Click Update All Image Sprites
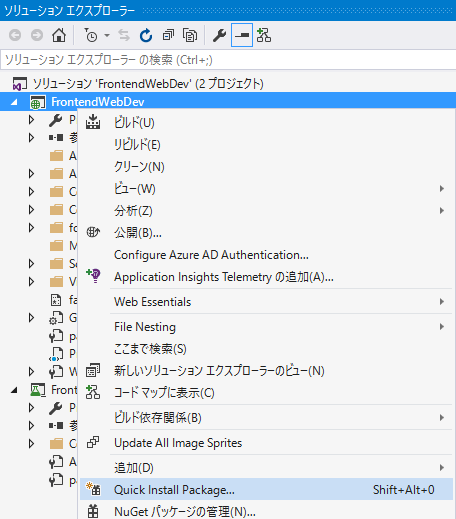This screenshot has width=456, height=519. tap(266, 443)
